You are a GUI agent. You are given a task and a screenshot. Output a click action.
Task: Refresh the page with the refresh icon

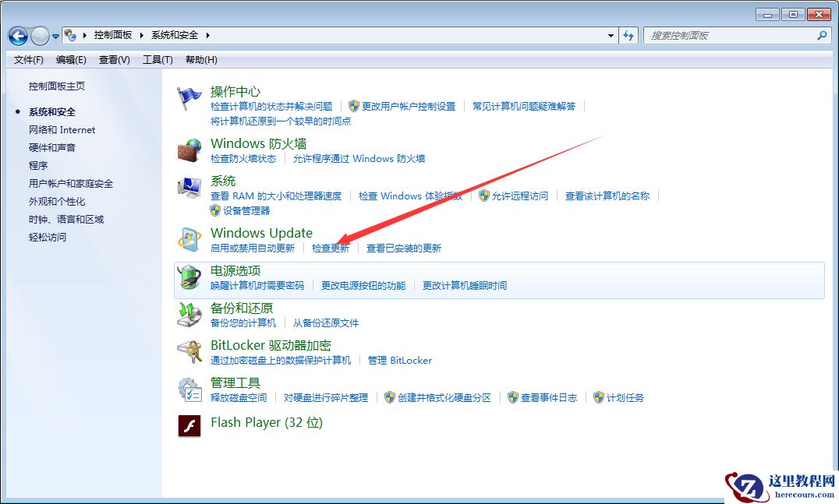(628, 35)
